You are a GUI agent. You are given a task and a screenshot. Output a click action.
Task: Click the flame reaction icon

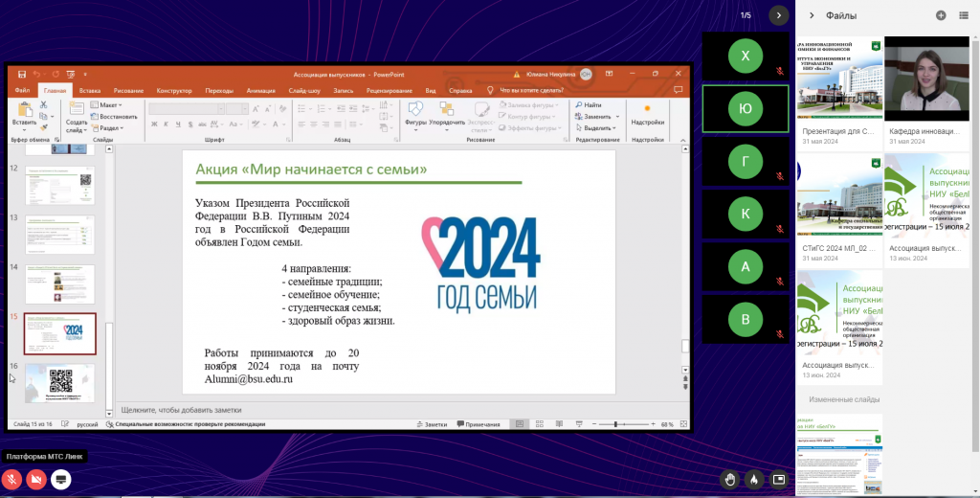click(x=754, y=480)
